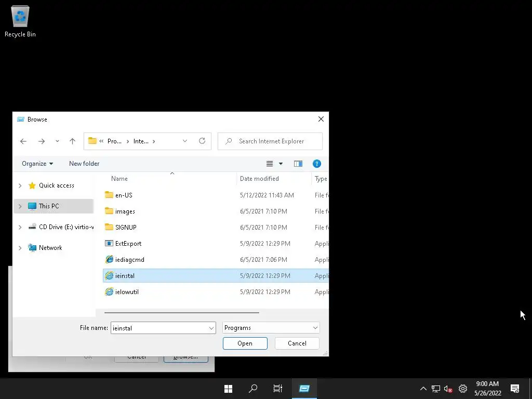Go back using the Back arrow

click(23, 141)
